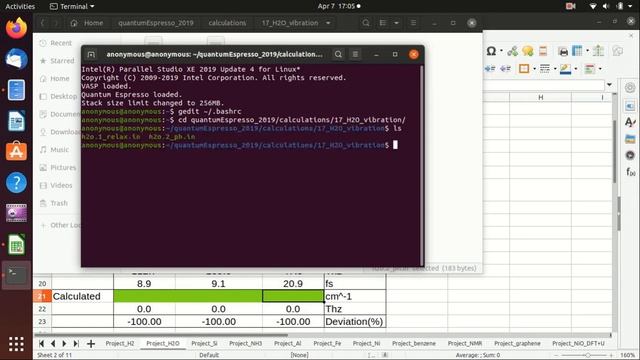This screenshot has width=640, height=360.
Task: Expand the border style dropdown arrow
Action: pos(555,69)
